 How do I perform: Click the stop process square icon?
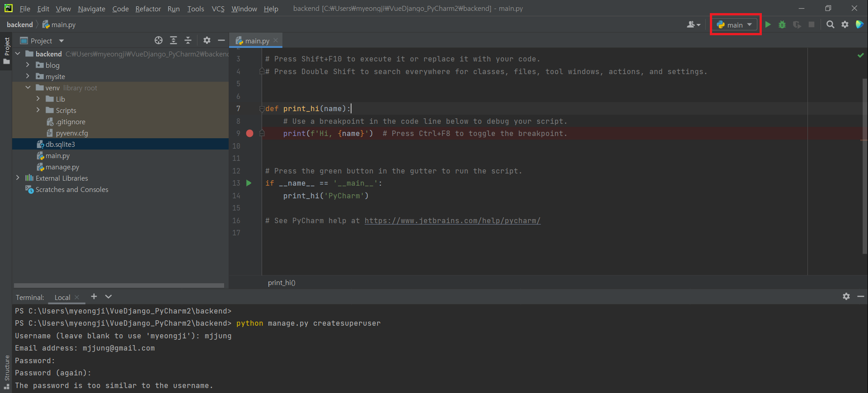(812, 24)
